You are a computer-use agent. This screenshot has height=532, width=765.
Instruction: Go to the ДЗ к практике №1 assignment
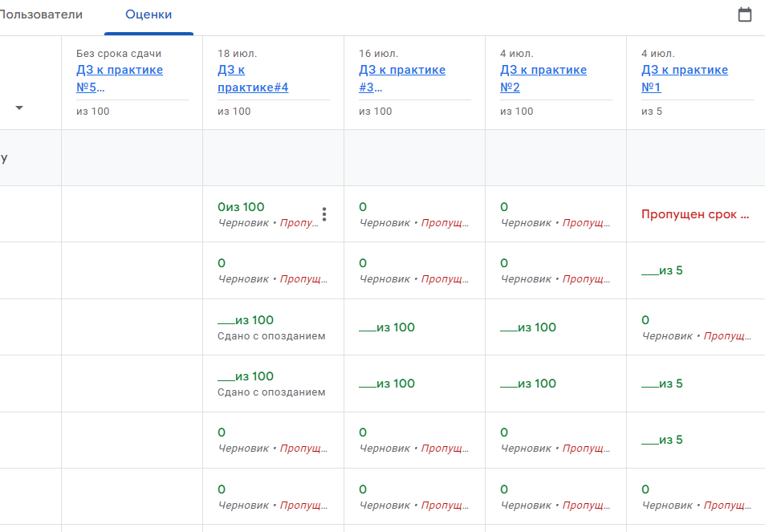click(685, 79)
